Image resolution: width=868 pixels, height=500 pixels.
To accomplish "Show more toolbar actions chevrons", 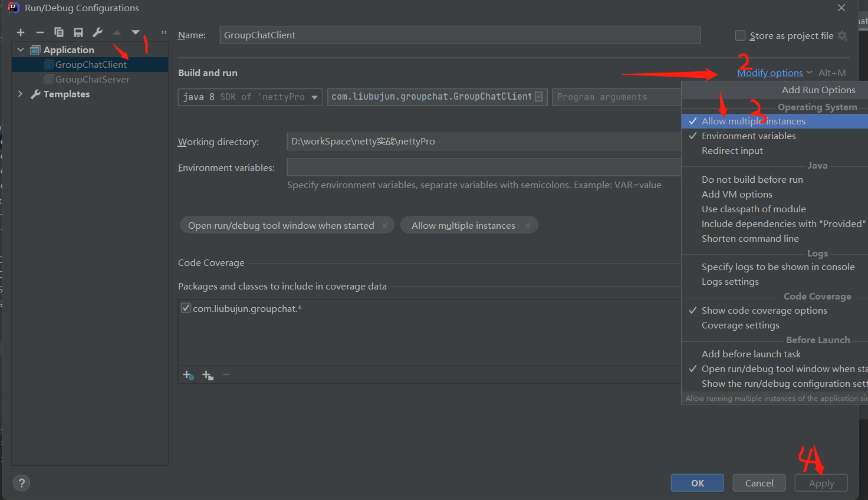I will [163, 32].
